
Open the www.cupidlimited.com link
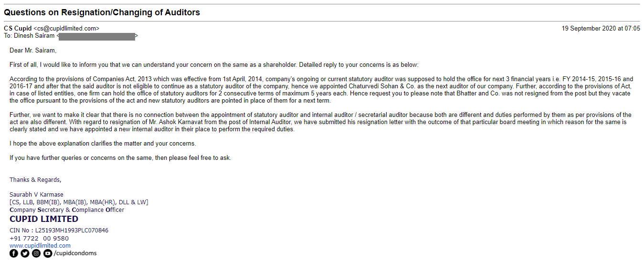click(x=40, y=246)
